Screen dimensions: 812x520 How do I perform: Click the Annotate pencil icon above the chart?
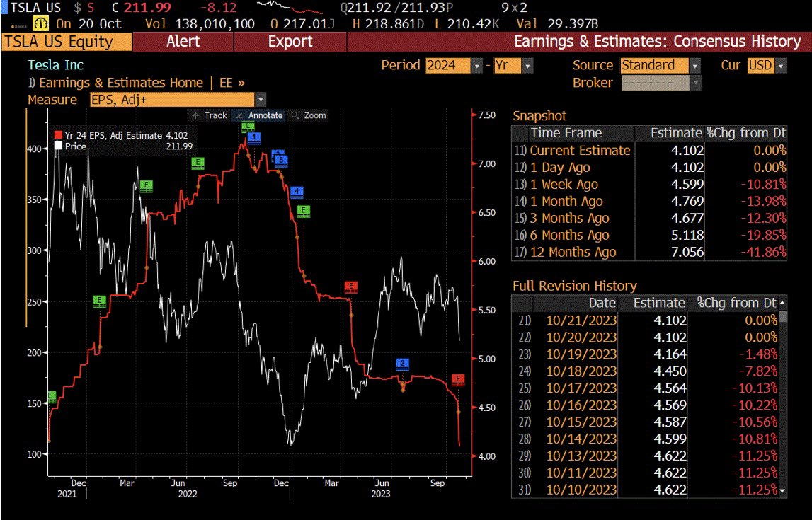click(240, 115)
